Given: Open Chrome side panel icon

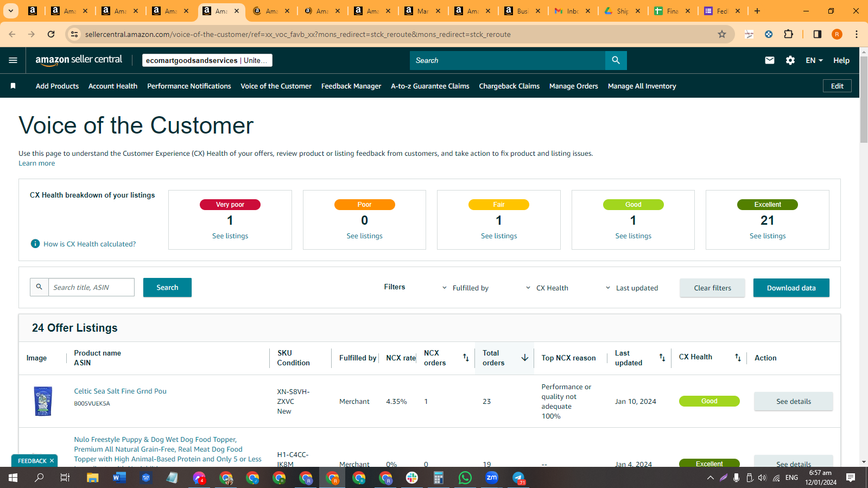Looking at the screenshot, I should tap(818, 34).
